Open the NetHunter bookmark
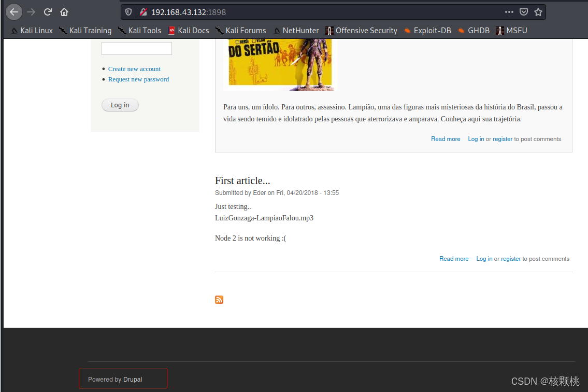 (x=296, y=31)
